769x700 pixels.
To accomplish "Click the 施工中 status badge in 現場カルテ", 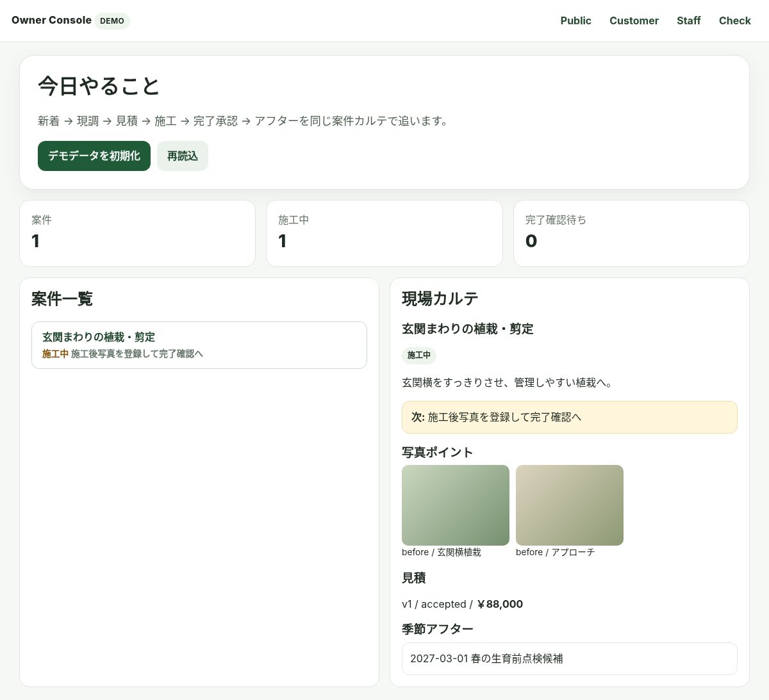I will [419, 355].
